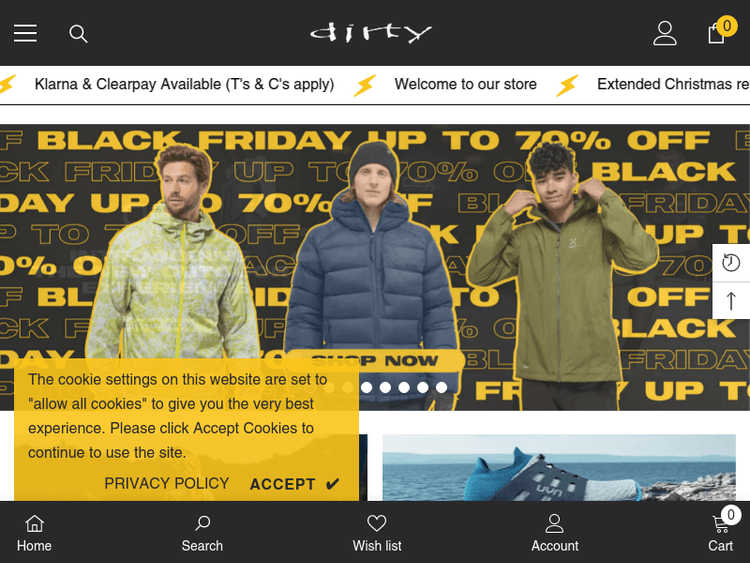Open the blue shoe promo image
Image resolution: width=750 pixels, height=563 pixels.
coord(559,467)
